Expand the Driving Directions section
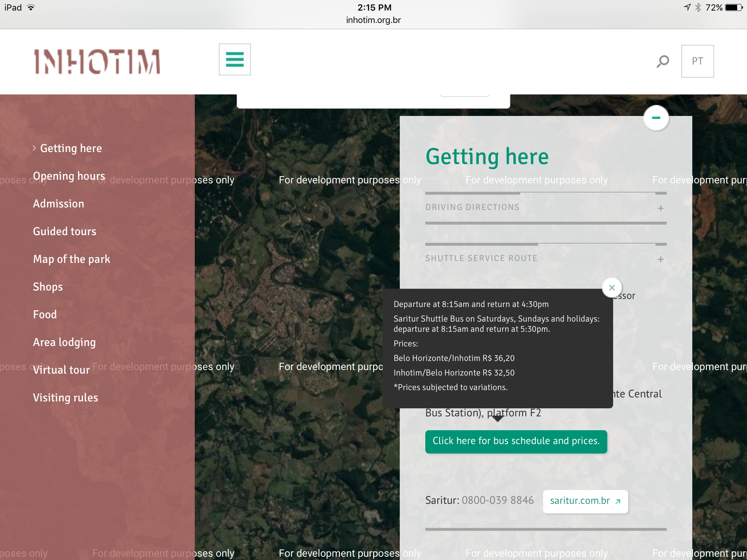 coord(546,207)
